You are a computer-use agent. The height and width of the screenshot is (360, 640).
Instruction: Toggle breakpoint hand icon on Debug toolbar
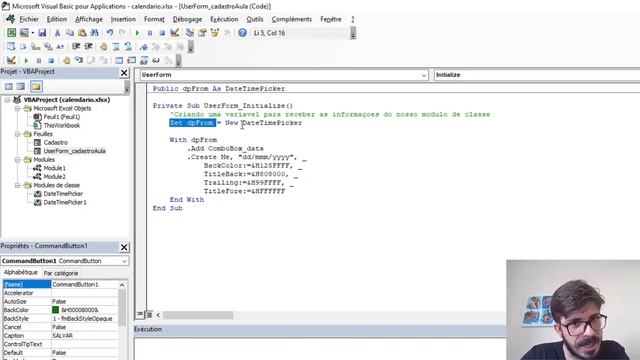tap(66, 60)
